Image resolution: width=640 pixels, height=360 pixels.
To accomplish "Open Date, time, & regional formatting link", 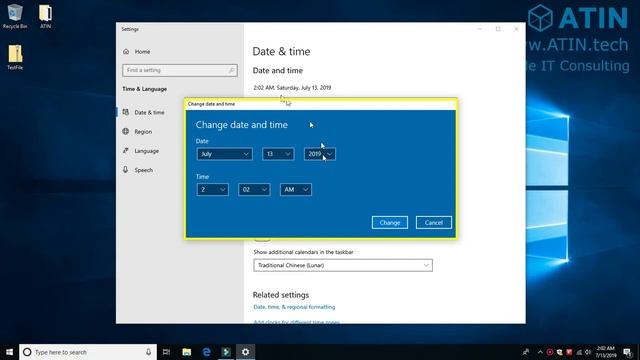I will (x=294, y=307).
